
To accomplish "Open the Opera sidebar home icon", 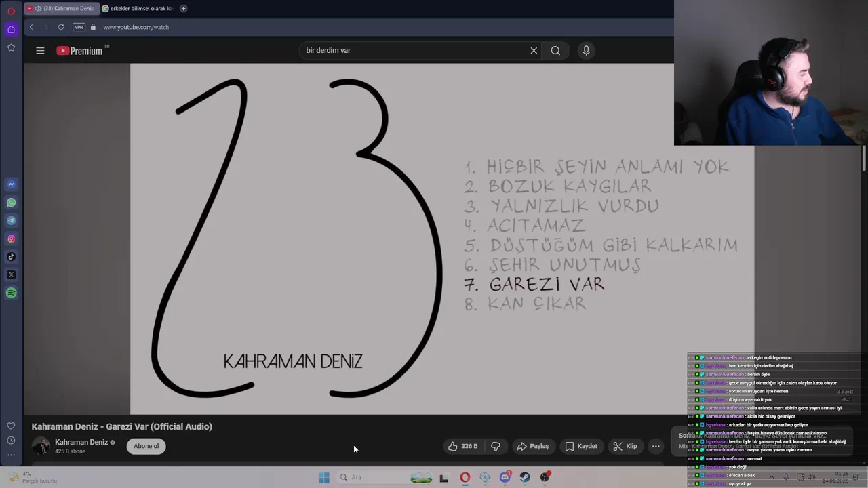I will [x=11, y=29].
